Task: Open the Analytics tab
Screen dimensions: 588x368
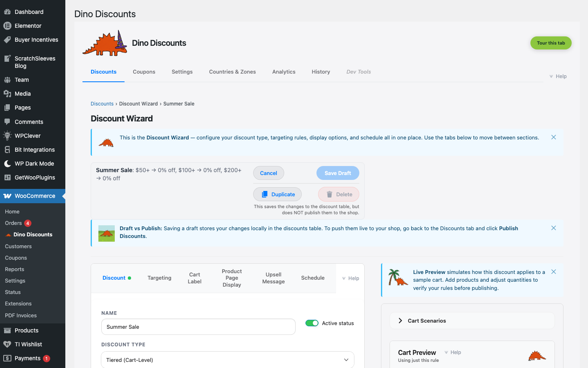Action: [284, 72]
